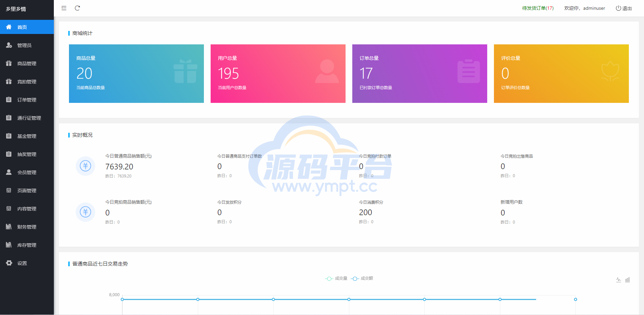Click the clipboard icon beside 抽奖管理

pos(9,154)
